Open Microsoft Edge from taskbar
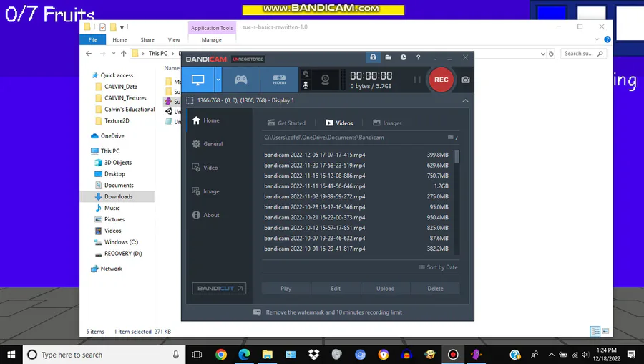644x364 pixels. point(244,355)
